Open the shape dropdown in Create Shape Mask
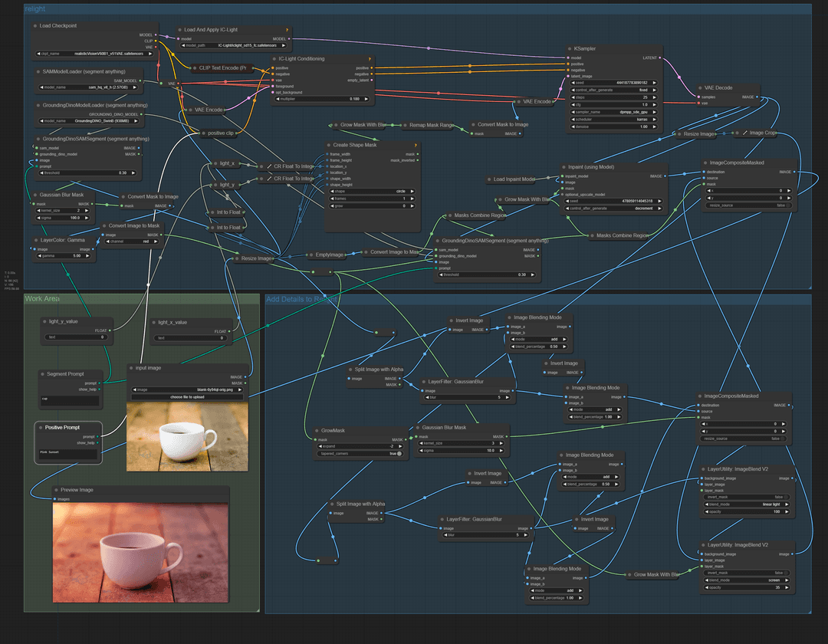The image size is (828, 644). (x=372, y=191)
